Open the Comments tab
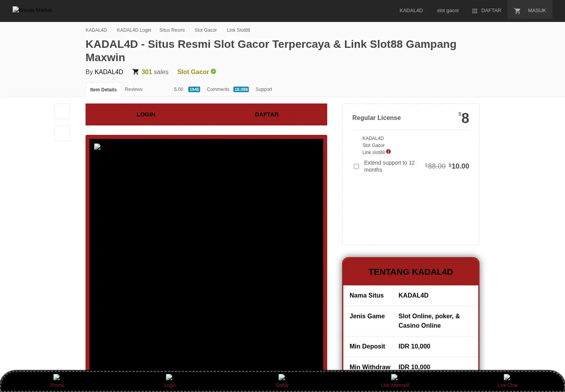 click(218, 89)
